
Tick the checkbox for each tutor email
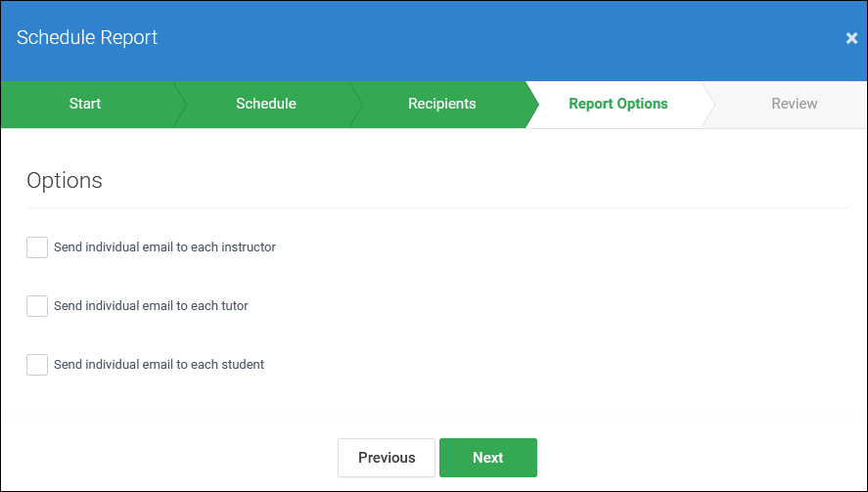coord(37,306)
